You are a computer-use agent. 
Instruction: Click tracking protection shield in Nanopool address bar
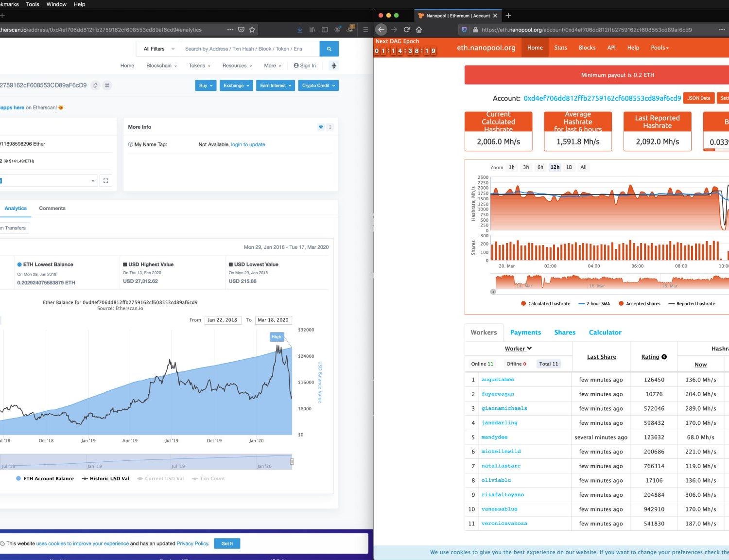coord(464,30)
